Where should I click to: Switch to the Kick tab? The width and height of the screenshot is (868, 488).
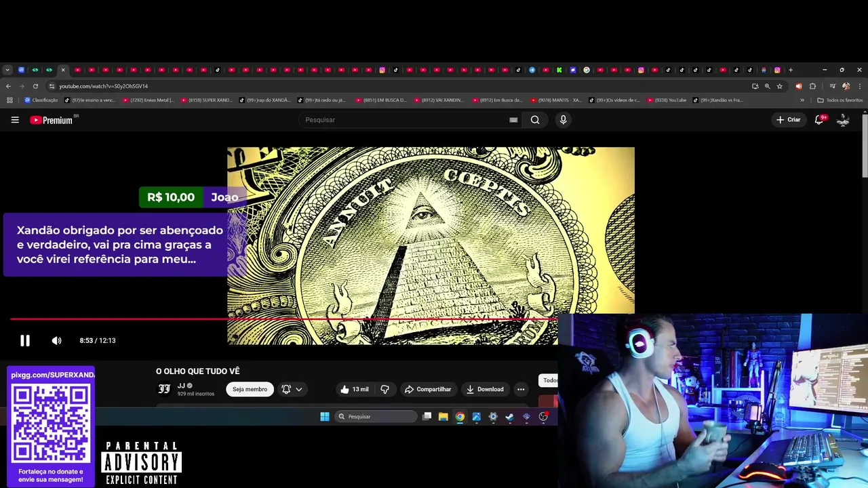559,70
